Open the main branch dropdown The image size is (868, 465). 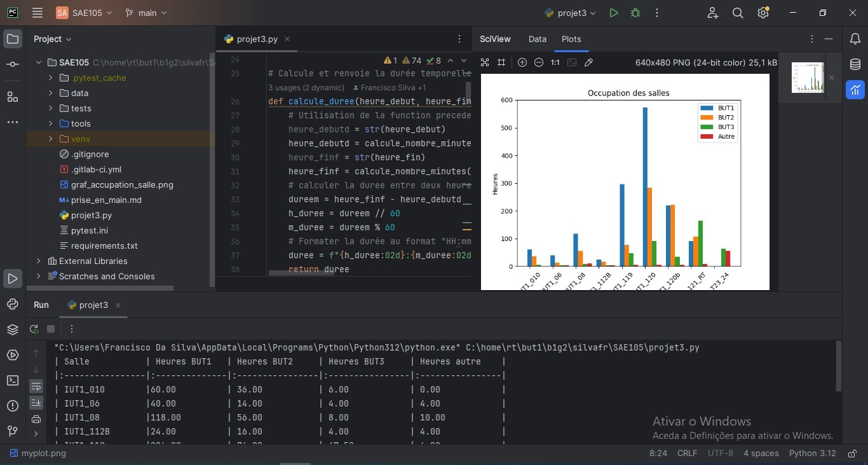pos(147,13)
